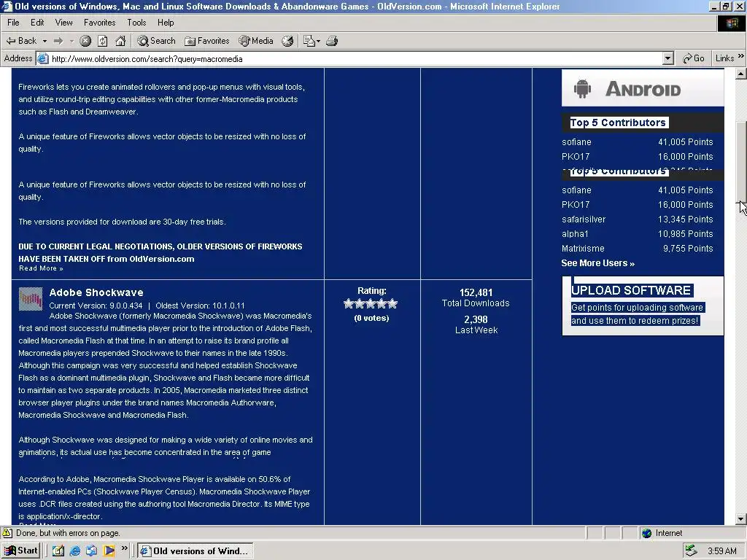The width and height of the screenshot is (747, 560).
Task: Open the Media bar from toolbar
Action: click(x=256, y=41)
